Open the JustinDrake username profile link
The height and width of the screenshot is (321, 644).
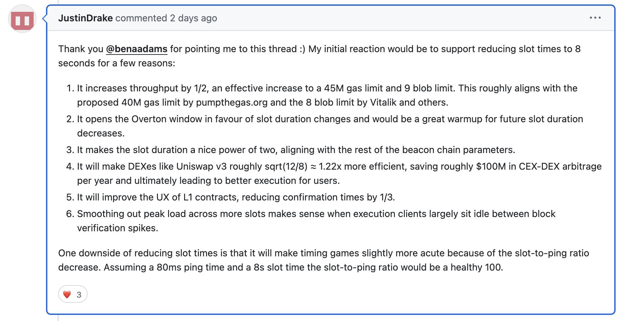(85, 18)
